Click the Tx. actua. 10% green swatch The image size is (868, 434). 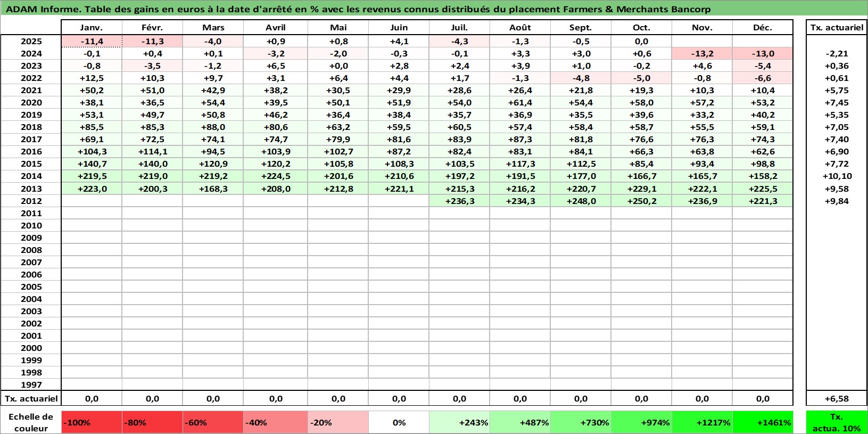(837, 422)
